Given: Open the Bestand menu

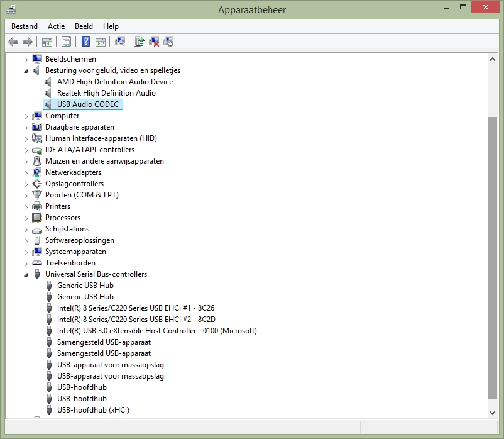Looking at the screenshot, I should [x=25, y=26].
